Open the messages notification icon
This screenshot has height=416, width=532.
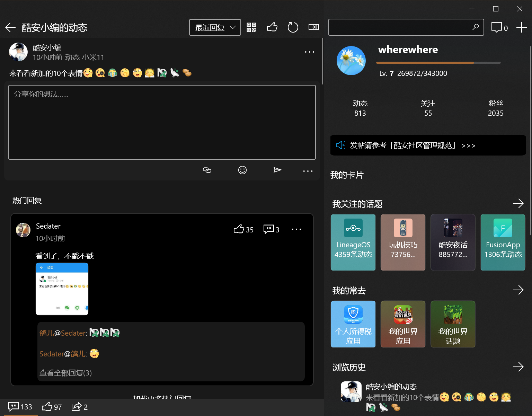pyautogui.click(x=499, y=28)
